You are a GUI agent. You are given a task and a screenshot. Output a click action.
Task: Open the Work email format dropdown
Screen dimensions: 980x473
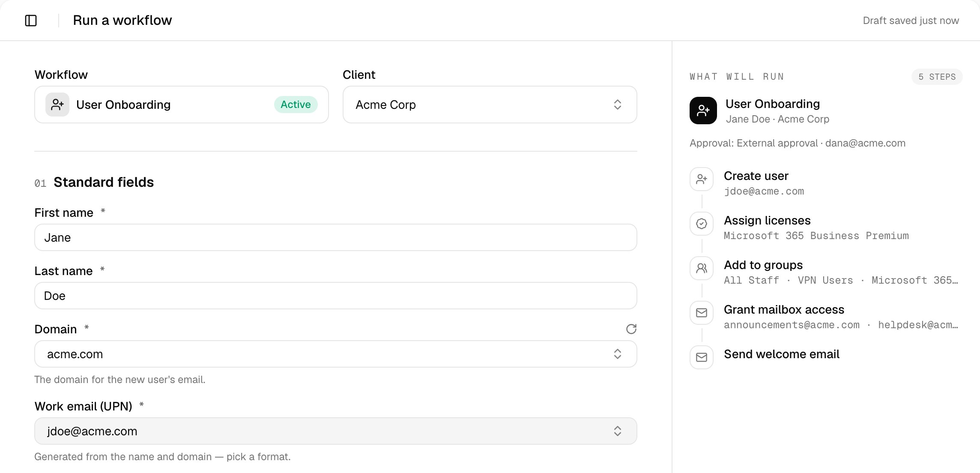click(x=335, y=431)
